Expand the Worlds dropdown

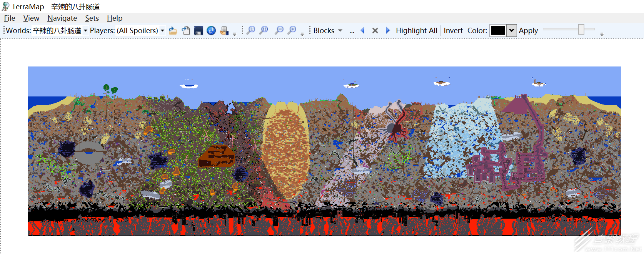[85, 31]
